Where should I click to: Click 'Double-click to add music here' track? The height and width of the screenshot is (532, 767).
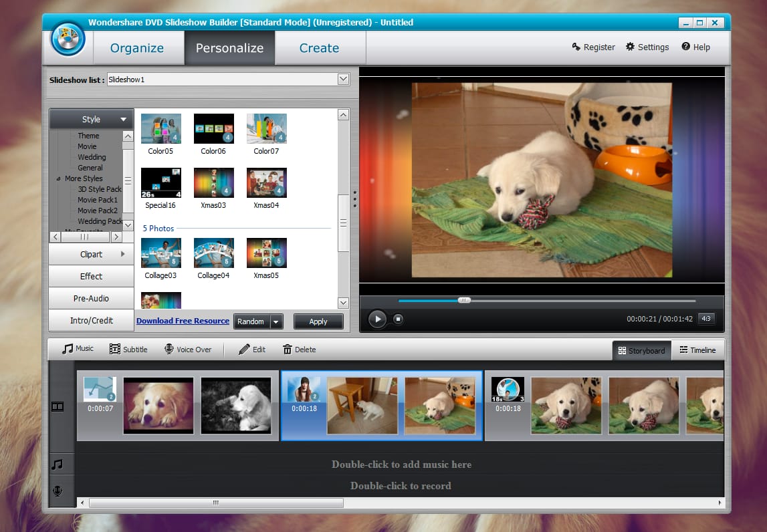(401, 464)
